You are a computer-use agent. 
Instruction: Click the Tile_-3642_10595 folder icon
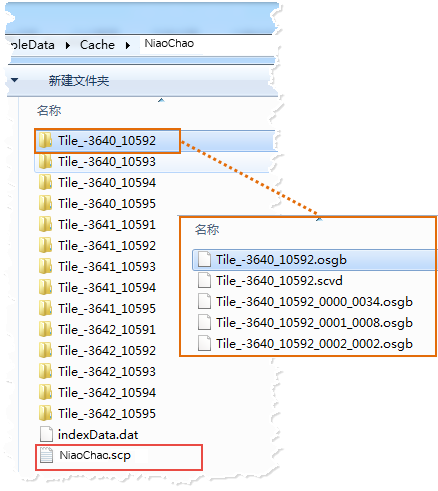click(45, 413)
